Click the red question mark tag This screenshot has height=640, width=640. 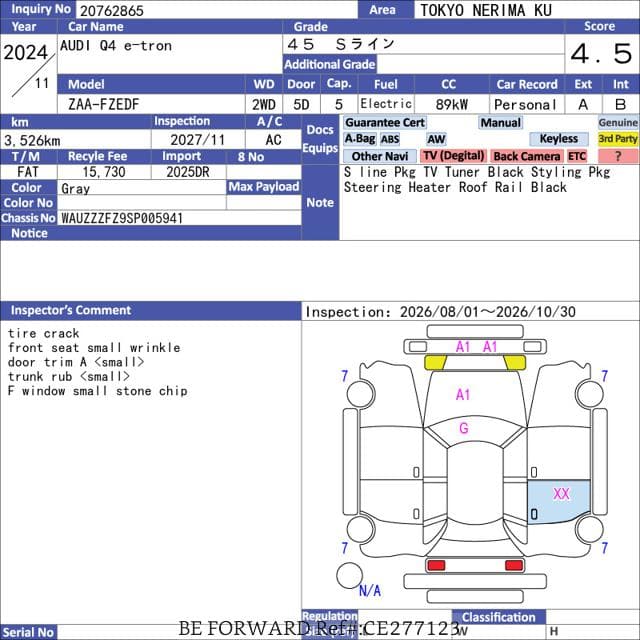tap(618, 156)
